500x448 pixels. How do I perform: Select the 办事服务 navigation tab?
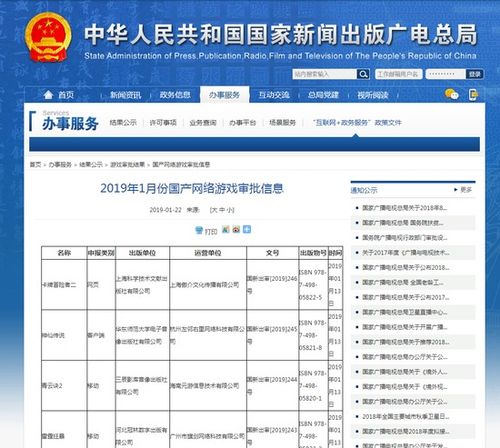coord(224,95)
